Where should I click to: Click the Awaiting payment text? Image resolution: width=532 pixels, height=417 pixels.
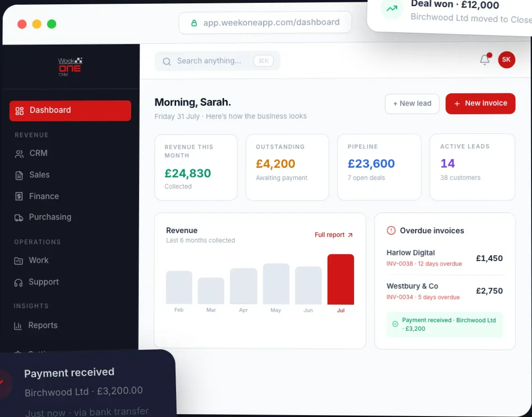coord(282,178)
